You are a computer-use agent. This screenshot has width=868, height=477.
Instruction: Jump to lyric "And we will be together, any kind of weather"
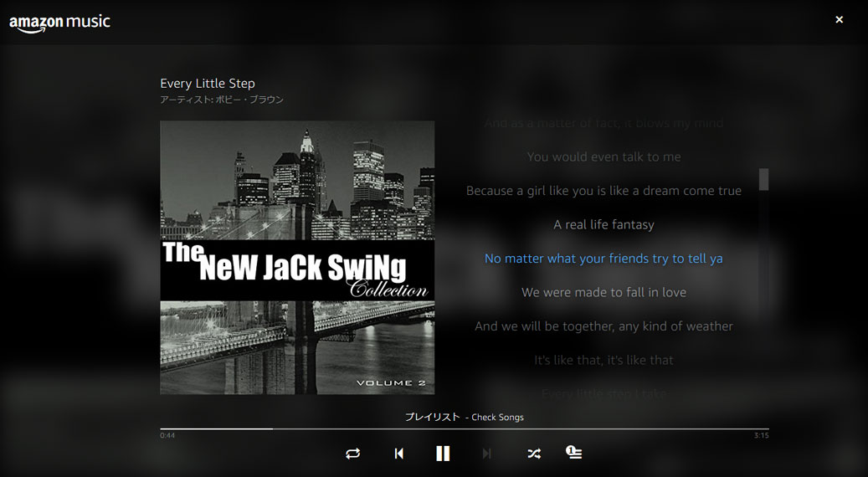(x=604, y=326)
